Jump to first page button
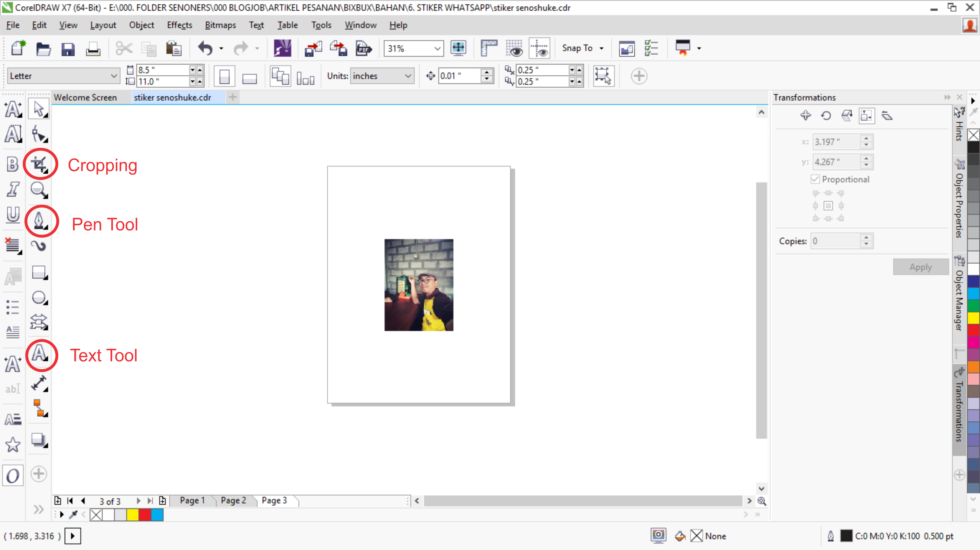Screen dimensions: 980x550 [70, 501]
